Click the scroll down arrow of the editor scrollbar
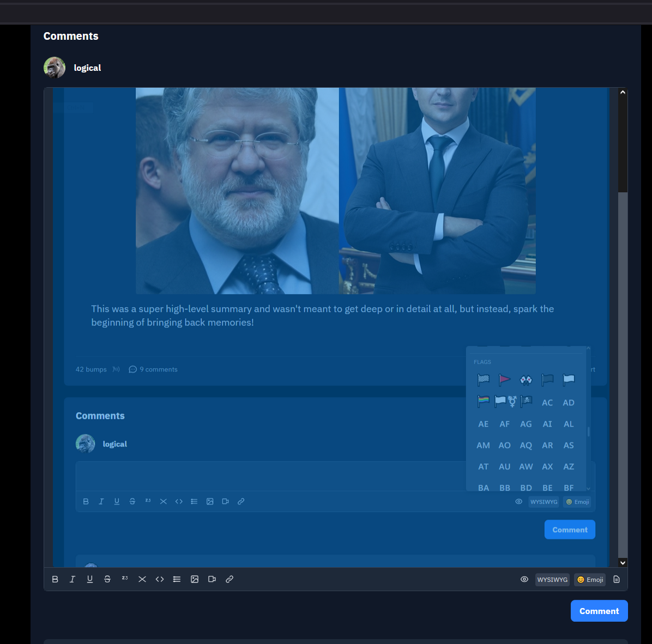652x644 pixels. click(x=623, y=563)
